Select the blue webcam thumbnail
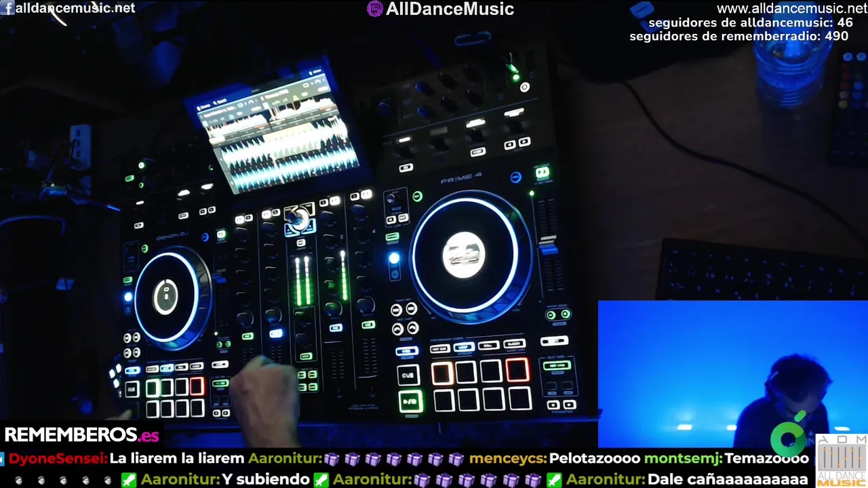The width and height of the screenshot is (868, 488). point(732,374)
